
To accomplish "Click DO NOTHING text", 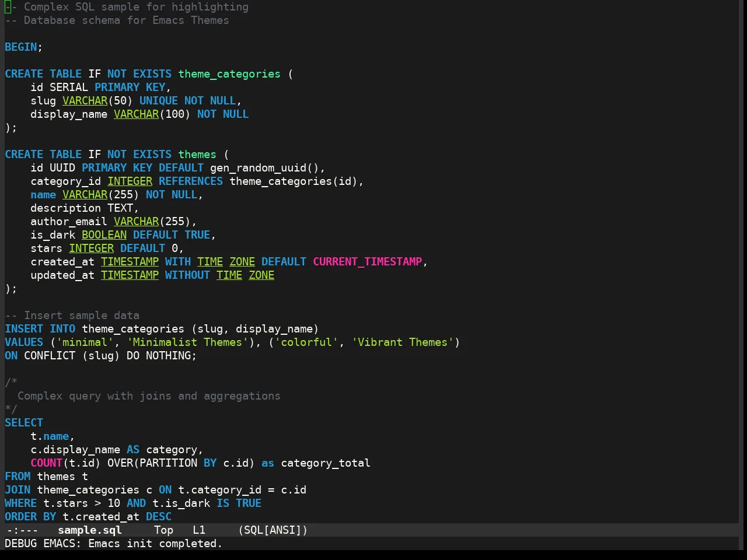I will point(159,356).
